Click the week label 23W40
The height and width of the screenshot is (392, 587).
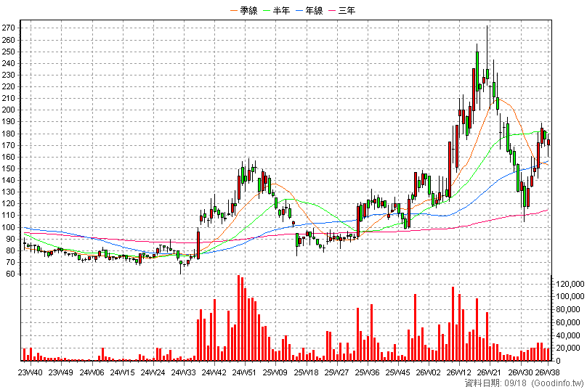point(31,372)
